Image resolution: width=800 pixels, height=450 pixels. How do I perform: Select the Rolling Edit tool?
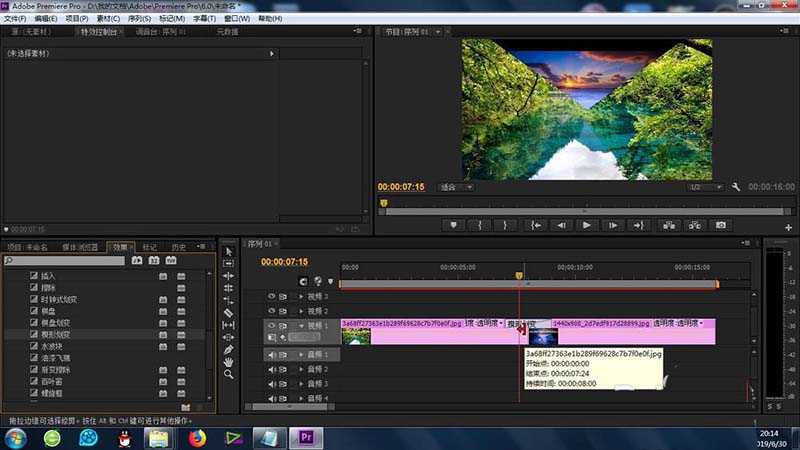click(x=229, y=288)
